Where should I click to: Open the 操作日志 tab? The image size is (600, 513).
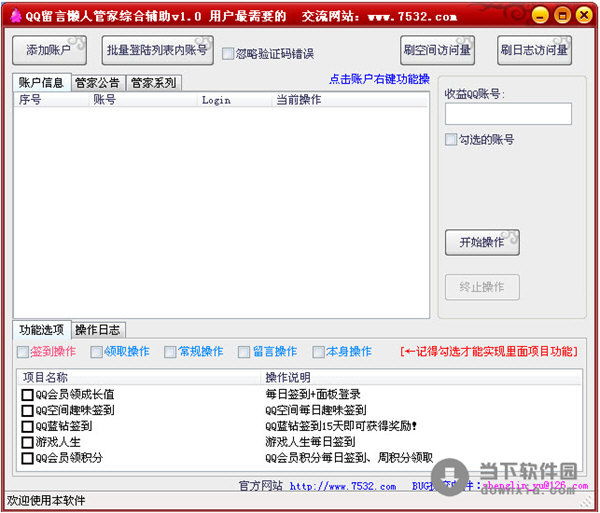tap(98, 330)
